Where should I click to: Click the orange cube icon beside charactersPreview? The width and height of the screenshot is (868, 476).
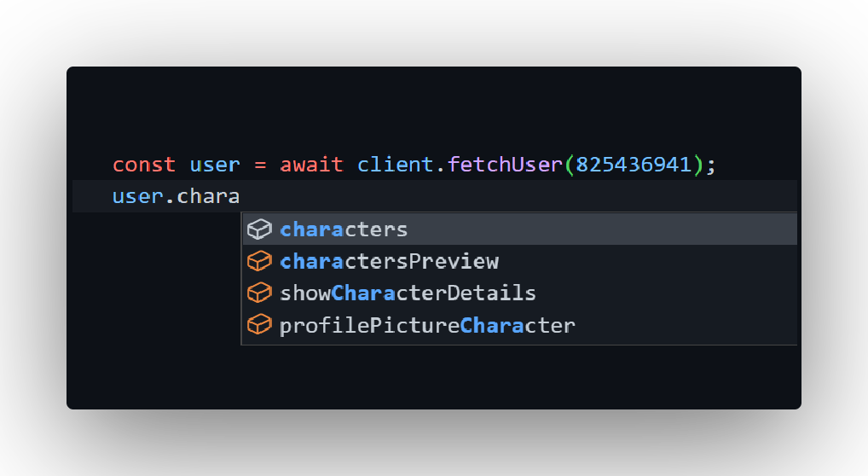tap(259, 261)
